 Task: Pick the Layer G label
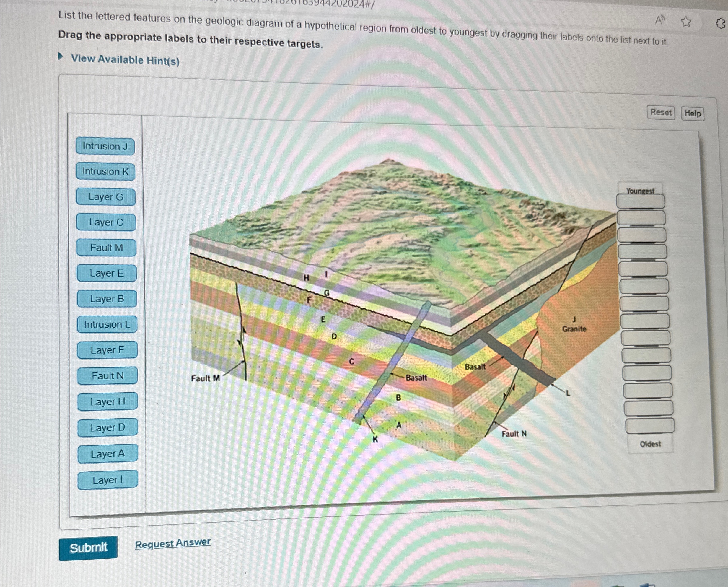coord(106,197)
